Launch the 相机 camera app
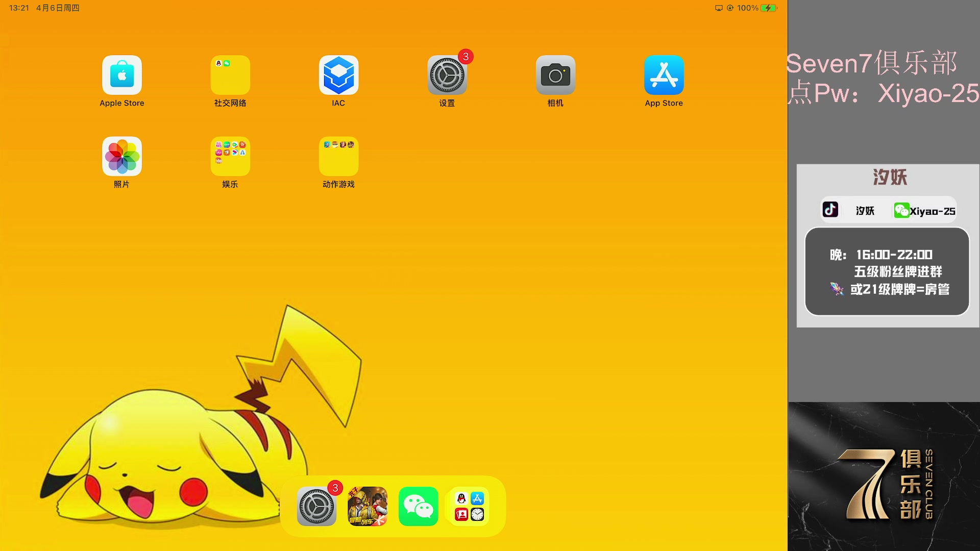The width and height of the screenshot is (980, 551). pyautogui.click(x=555, y=75)
